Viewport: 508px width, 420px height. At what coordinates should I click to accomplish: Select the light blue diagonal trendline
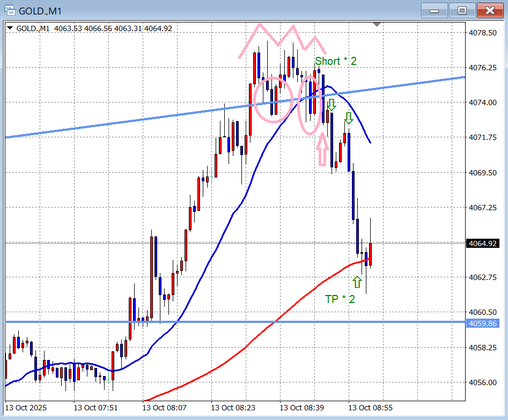coord(107,123)
